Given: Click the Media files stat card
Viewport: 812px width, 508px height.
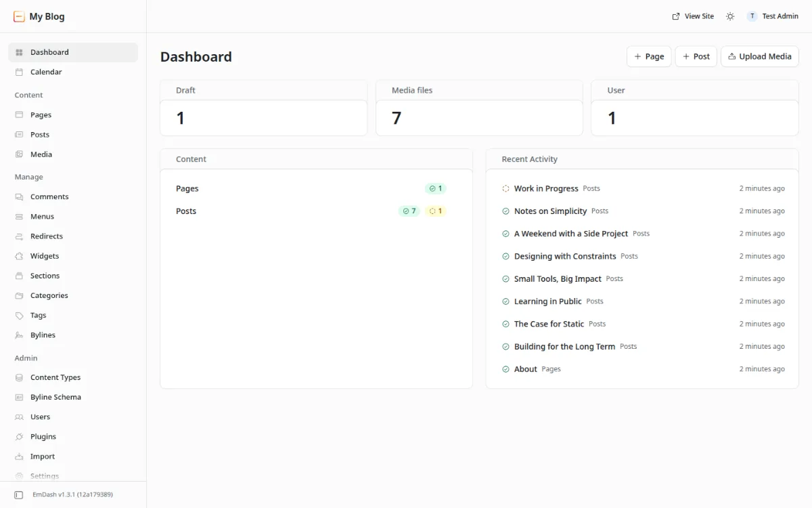Looking at the screenshot, I should [x=479, y=108].
